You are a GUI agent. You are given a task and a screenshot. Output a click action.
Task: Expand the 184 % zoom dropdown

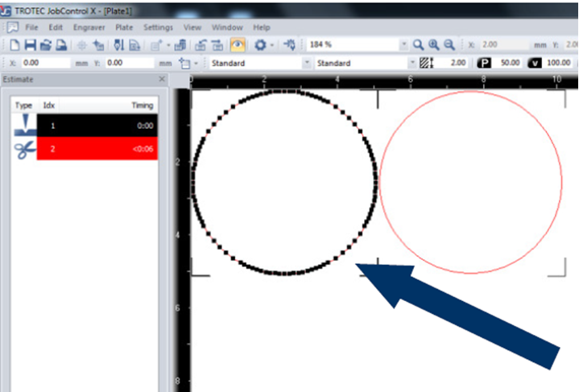tap(403, 45)
